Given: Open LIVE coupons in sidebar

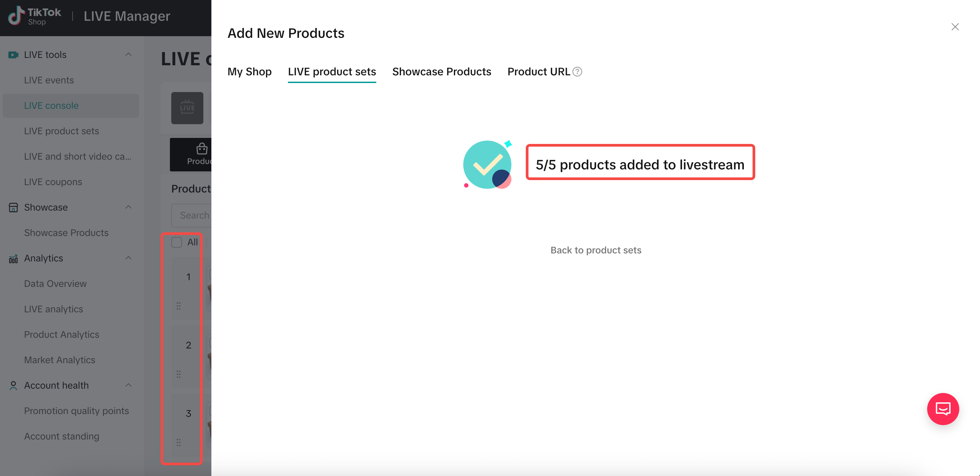Looking at the screenshot, I should (53, 182).
